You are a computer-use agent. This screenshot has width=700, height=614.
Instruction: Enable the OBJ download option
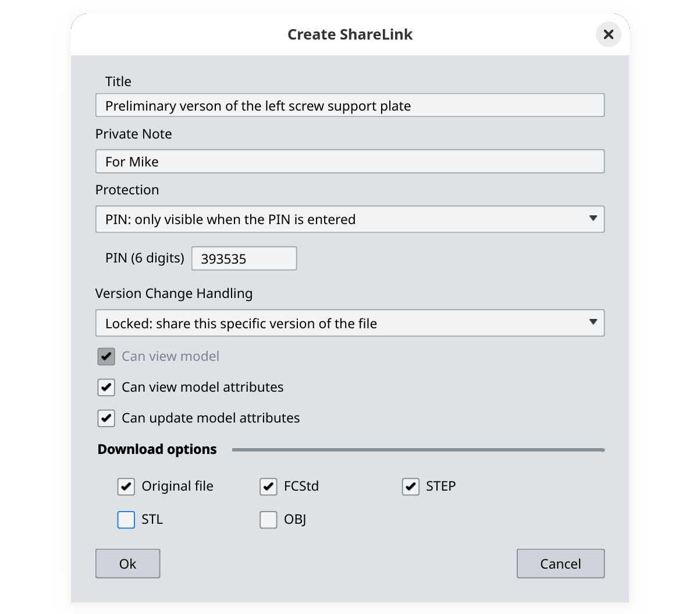268,520
